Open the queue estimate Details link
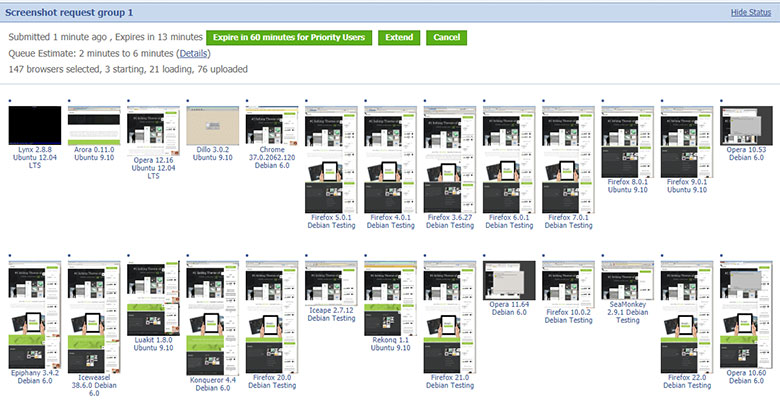780x403 pixels. 193,53
